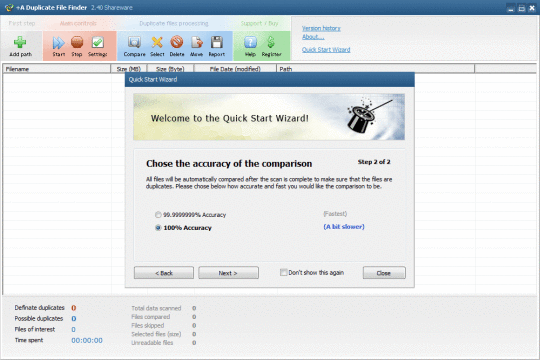
Task: Click the wizard hat banner image
Action: (x=269, y=117)
